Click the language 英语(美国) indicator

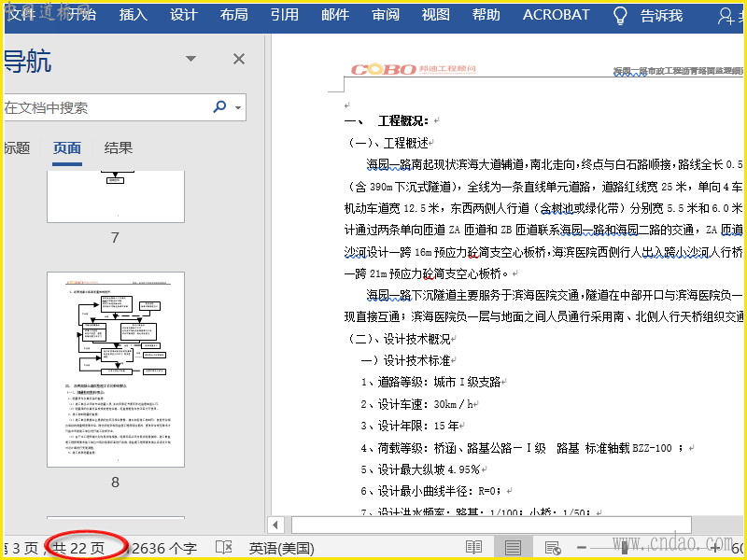click(x=282, y=548)
